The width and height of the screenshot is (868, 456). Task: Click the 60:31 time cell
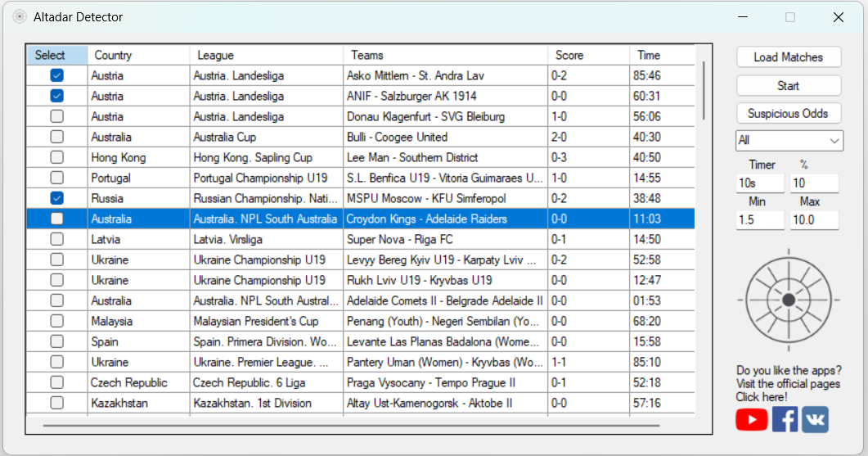pyautogui.click(x=662, y=96)
